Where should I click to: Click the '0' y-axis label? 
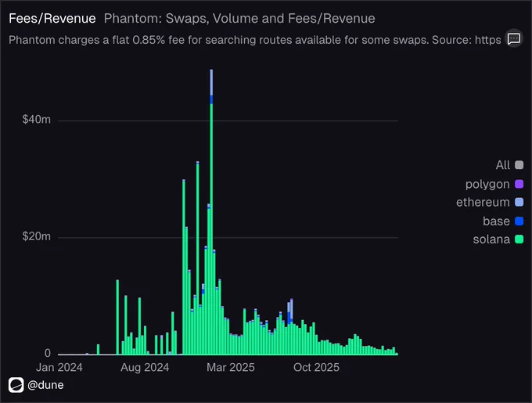[x=48, y=353]
